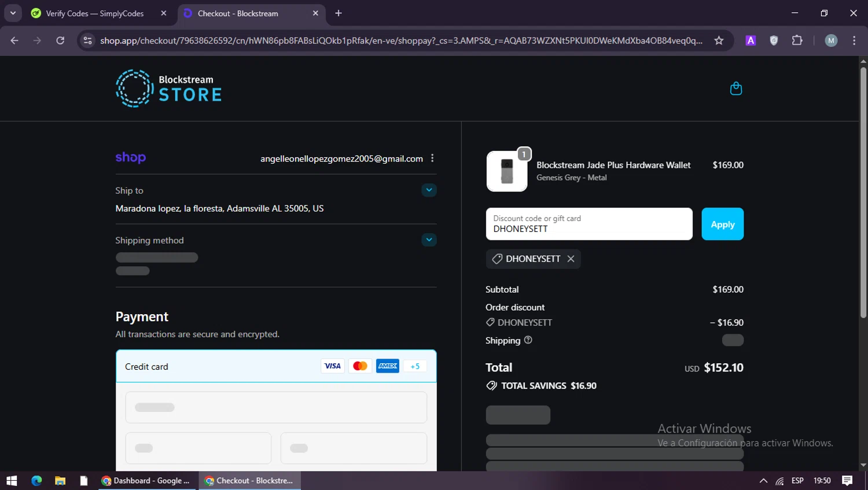This screenshot has height=490, width=868.
Task: Open the shield extension icon
Action: click(x=774, y=40)
